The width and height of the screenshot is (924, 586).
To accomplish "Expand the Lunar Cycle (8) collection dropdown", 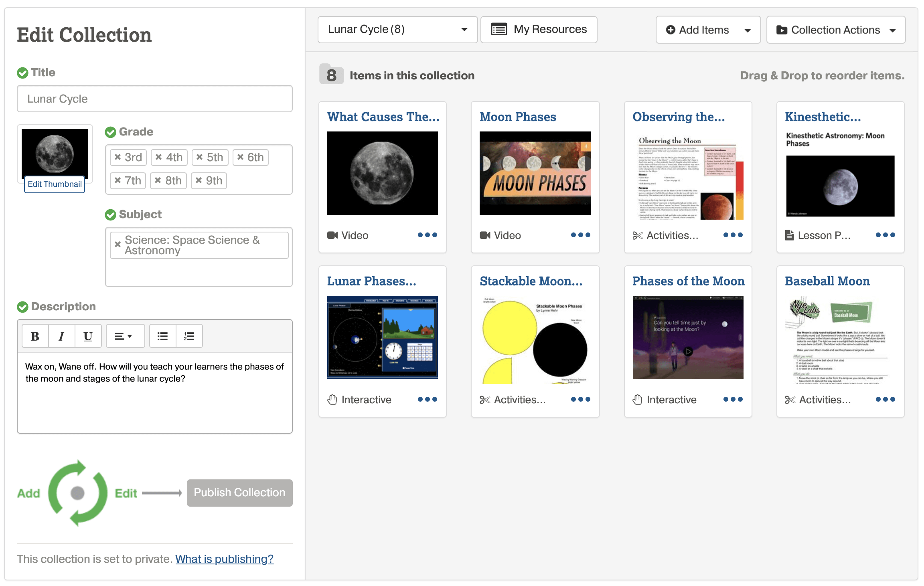I will (397, 30).
